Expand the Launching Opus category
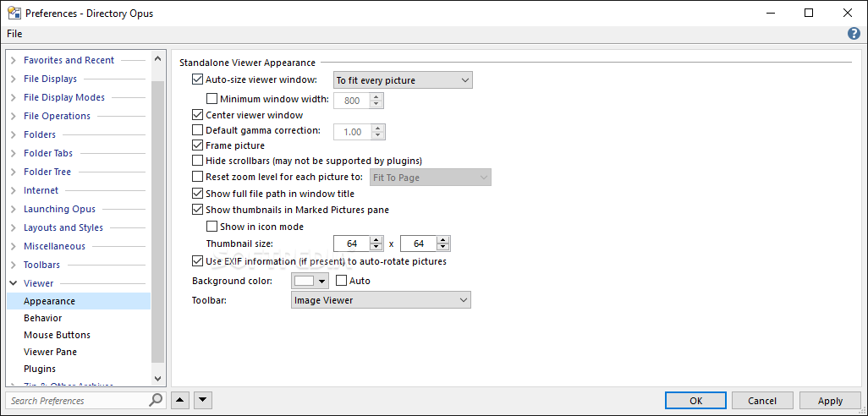 coord(14,209)
